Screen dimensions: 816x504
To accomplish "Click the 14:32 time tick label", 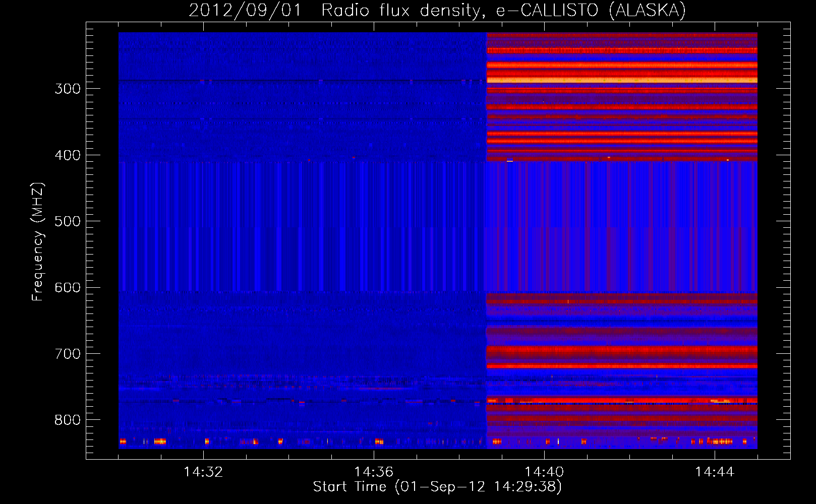I will pos(203,472).
